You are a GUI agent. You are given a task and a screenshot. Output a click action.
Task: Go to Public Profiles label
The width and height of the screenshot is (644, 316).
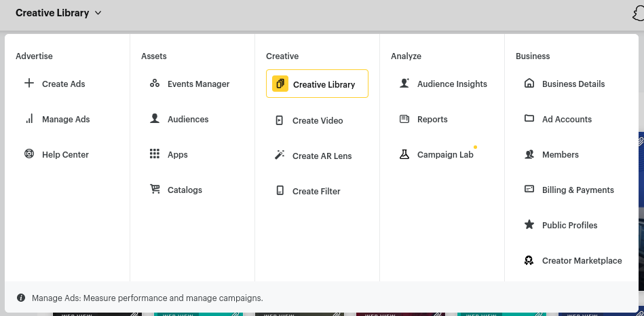pyautogui.click(x=569, y=226)
